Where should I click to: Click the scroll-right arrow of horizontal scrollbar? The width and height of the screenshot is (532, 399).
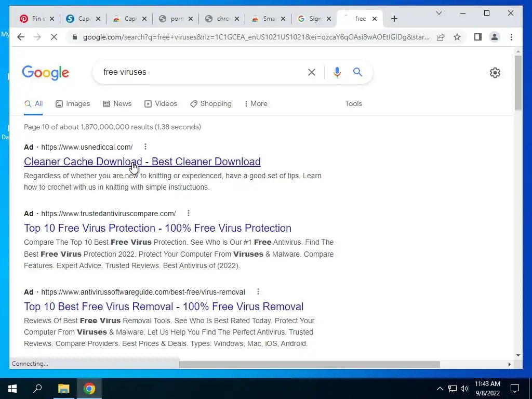point(509,364)
